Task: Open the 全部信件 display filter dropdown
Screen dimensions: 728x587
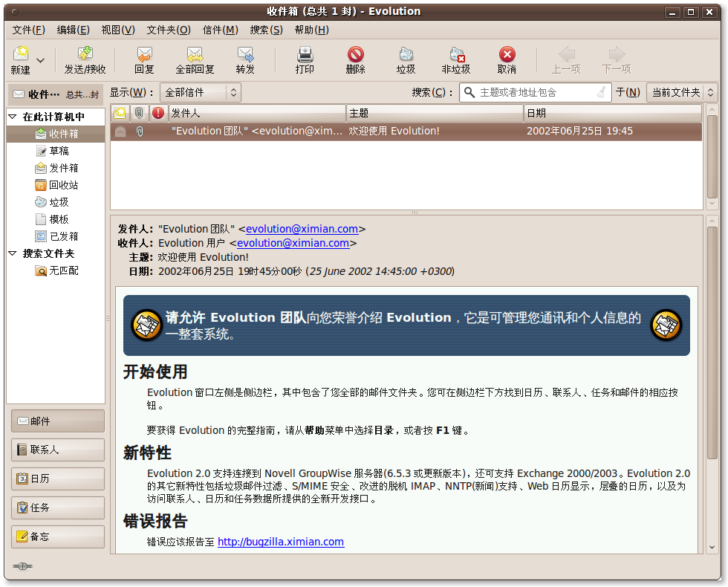Action: [201, 92]
